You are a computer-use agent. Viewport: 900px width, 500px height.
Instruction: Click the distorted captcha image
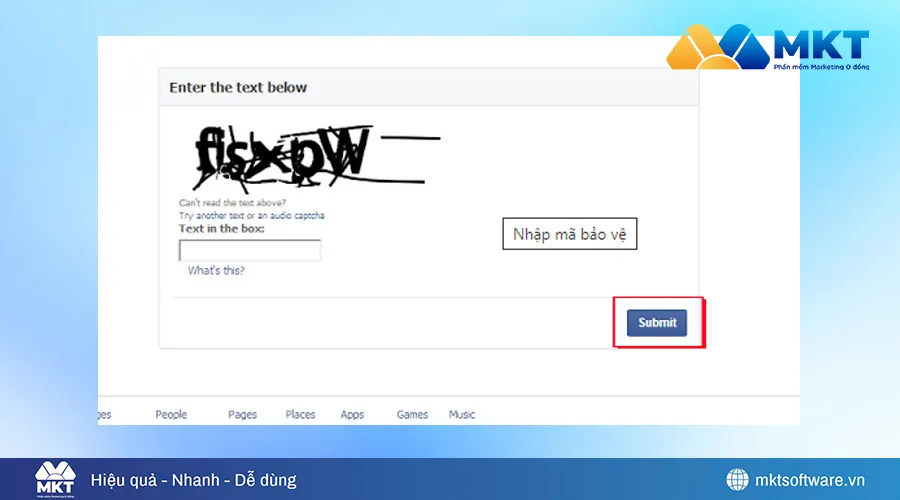click(316, 158)
